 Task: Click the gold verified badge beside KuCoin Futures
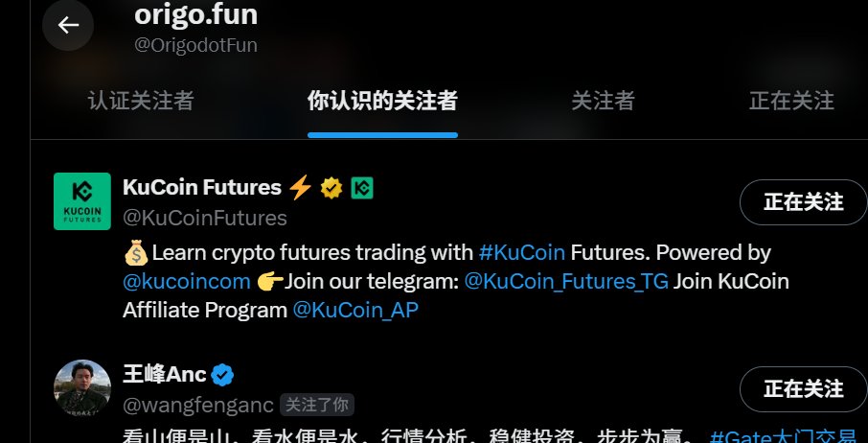click(x=331, y=188)
